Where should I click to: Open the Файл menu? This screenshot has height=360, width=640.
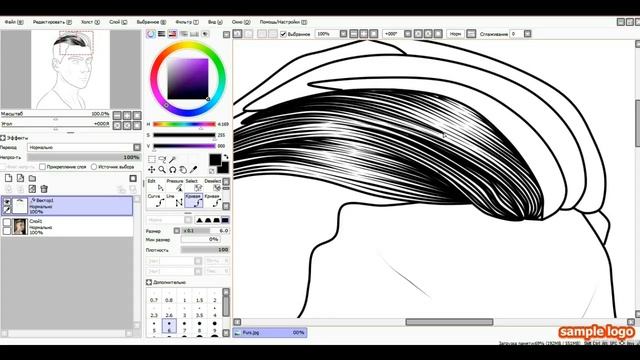(13, 22)
